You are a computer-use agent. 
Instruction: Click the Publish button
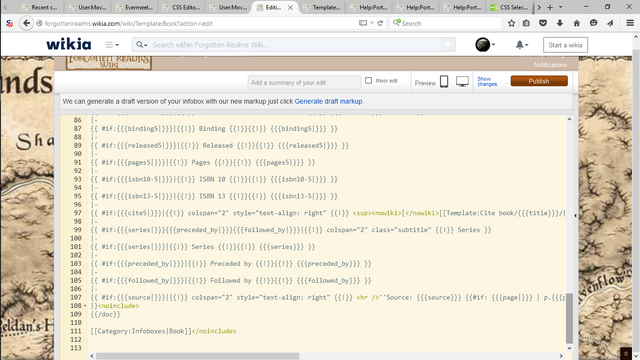point(539,81)
